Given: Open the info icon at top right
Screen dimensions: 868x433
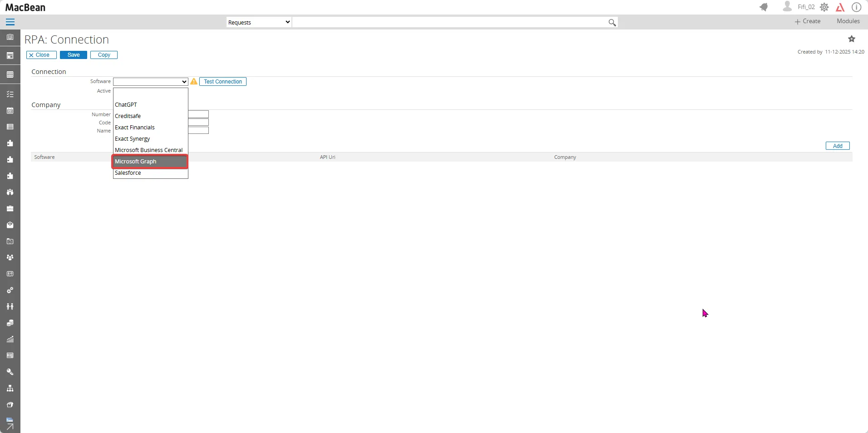Looking at the screenshot, I should (857, 7).
